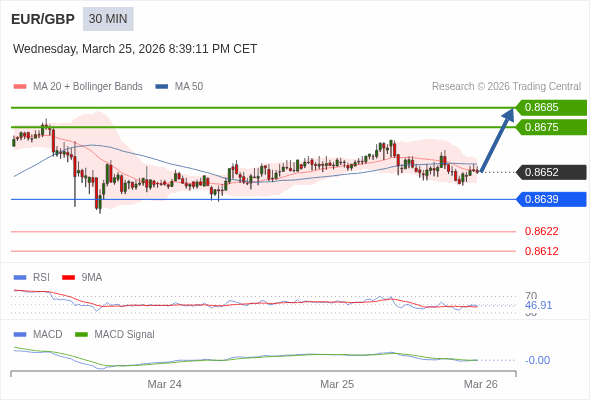The height and width of the screenshot is (400, 590).
Task: Click the MACD legend label
Action: [48, 334]
